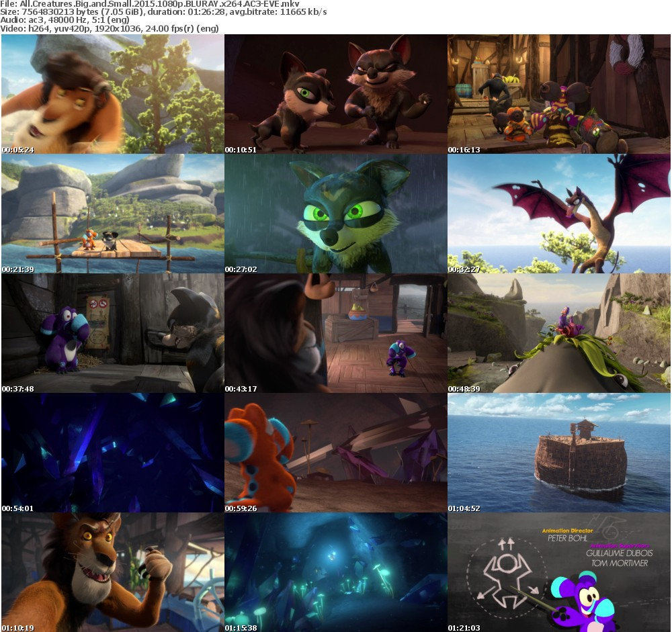
Task: Select the cliffside thumbnail at 00:48:39
Action: [x=559, y=333]
